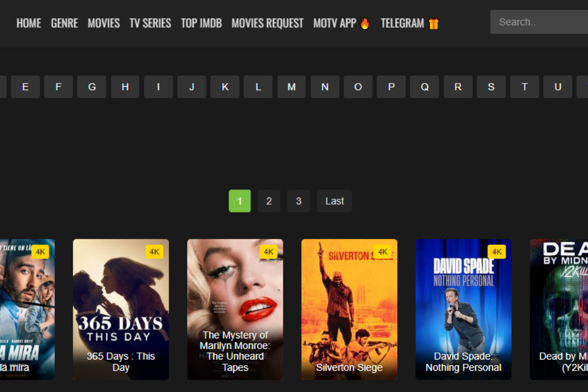Open the TELEGRAM link
The height and width of the screenshot is (392, 588).
402,23
